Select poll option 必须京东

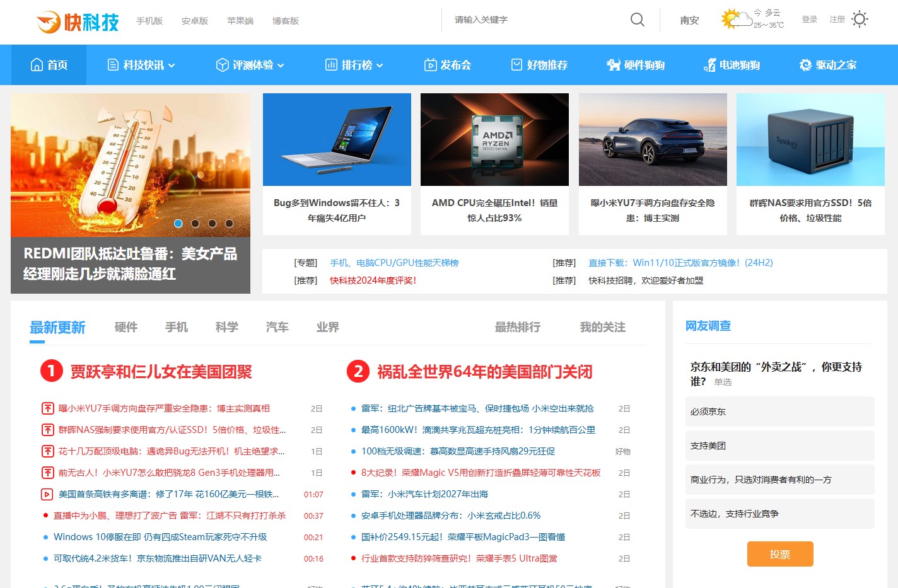(780, 412)
